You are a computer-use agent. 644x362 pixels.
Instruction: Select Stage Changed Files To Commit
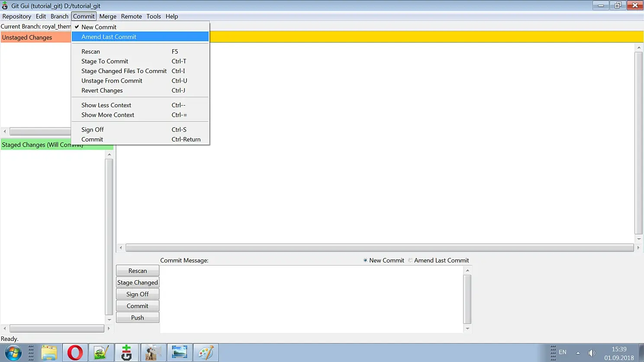(x=140, y=71)
